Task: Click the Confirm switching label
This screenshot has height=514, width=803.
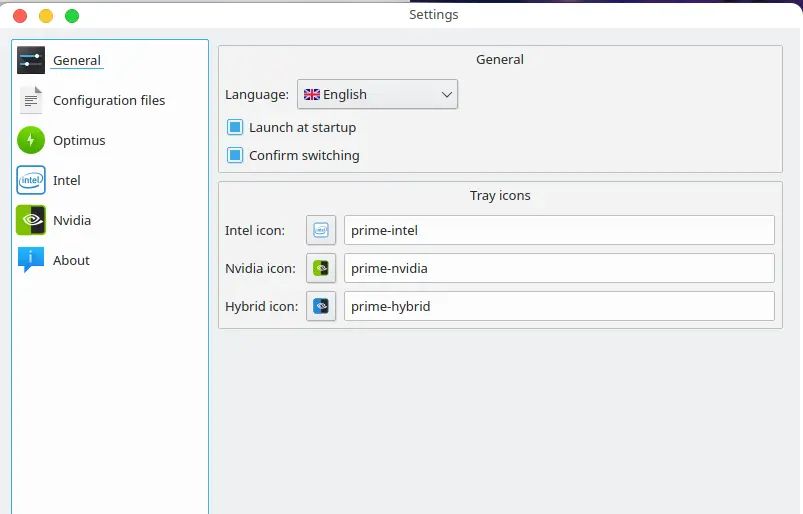Action: click(304, 155)
